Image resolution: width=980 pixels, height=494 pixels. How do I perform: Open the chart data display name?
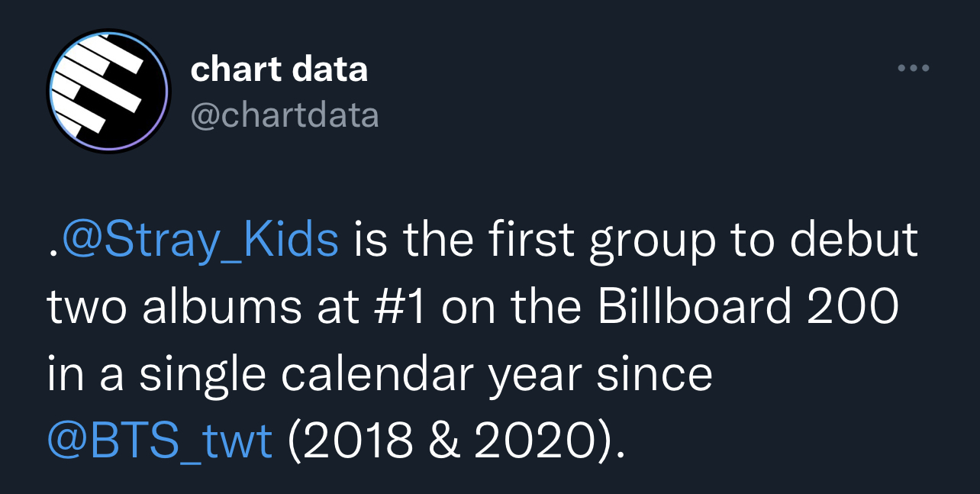[x=279, y=69]
